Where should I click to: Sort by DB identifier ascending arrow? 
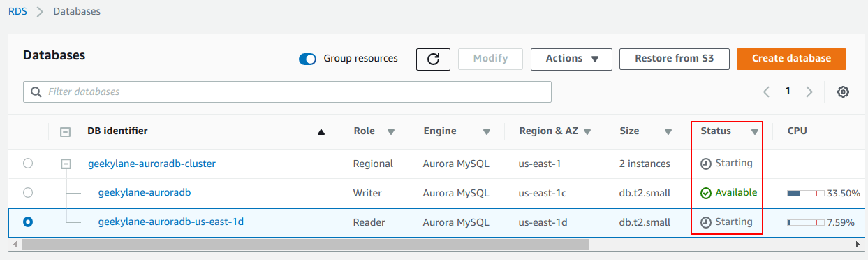point(321,131)
